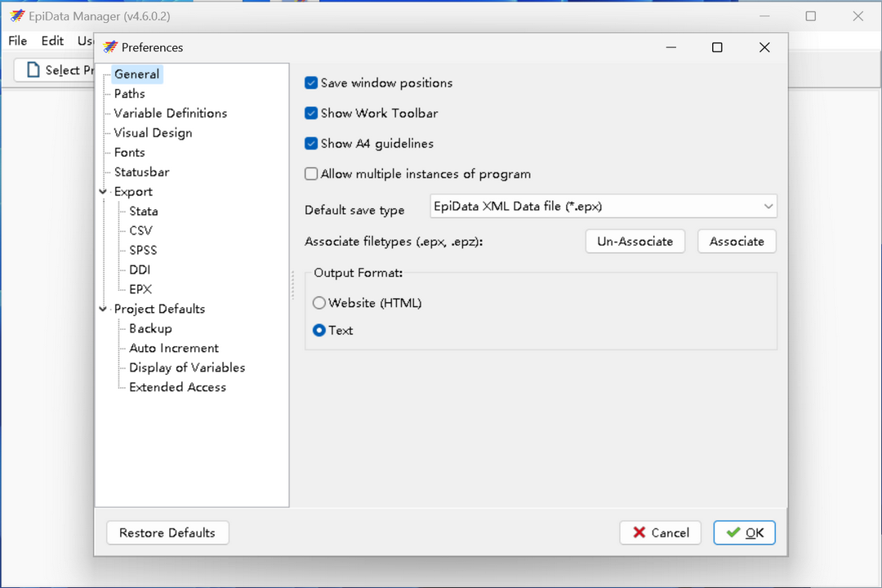Select Website (HTML) output format
This screenshot has height=588, width=882.
point(319,303)
